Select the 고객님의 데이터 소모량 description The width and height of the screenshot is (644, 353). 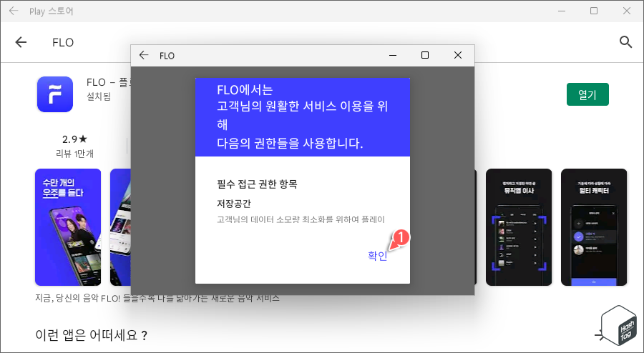(x=301, y=219)
